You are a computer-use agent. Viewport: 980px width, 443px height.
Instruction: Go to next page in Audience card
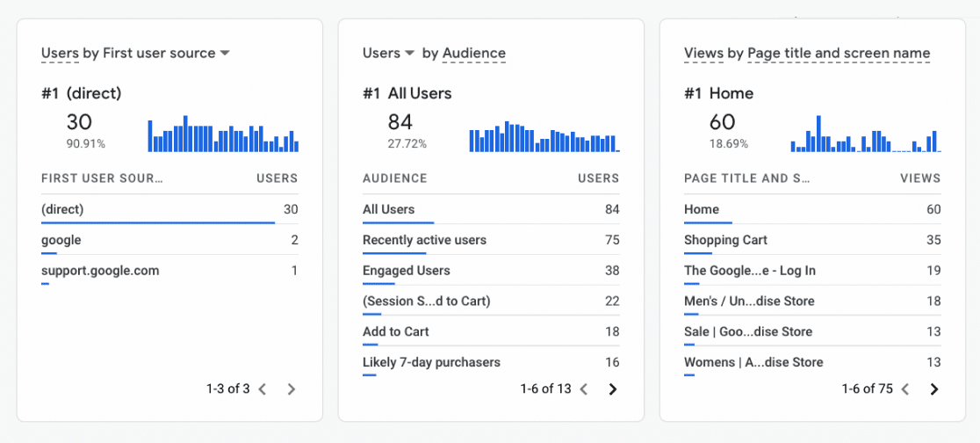point(613,389)
